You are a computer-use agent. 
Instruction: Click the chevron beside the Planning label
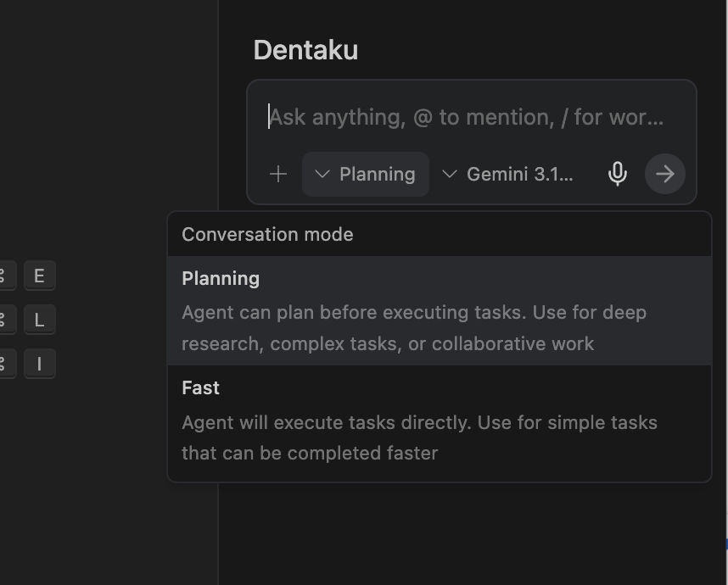tap(322, 174)
